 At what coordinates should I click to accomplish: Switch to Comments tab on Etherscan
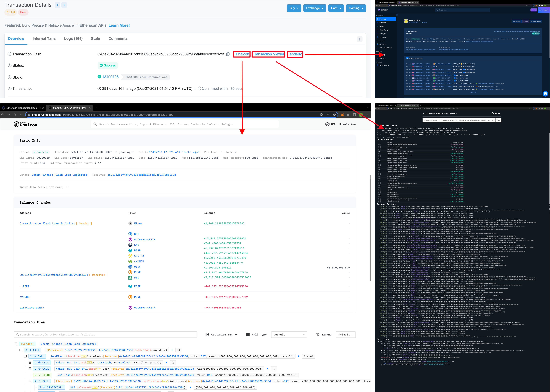tap(118, 39)
